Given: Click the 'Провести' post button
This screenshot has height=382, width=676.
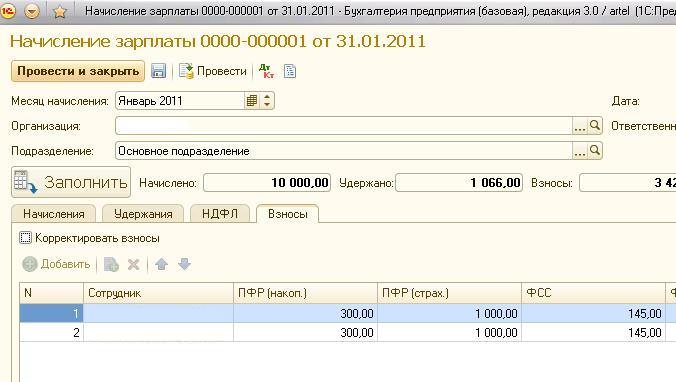Looking at the screenshot, I should (213, 71).
